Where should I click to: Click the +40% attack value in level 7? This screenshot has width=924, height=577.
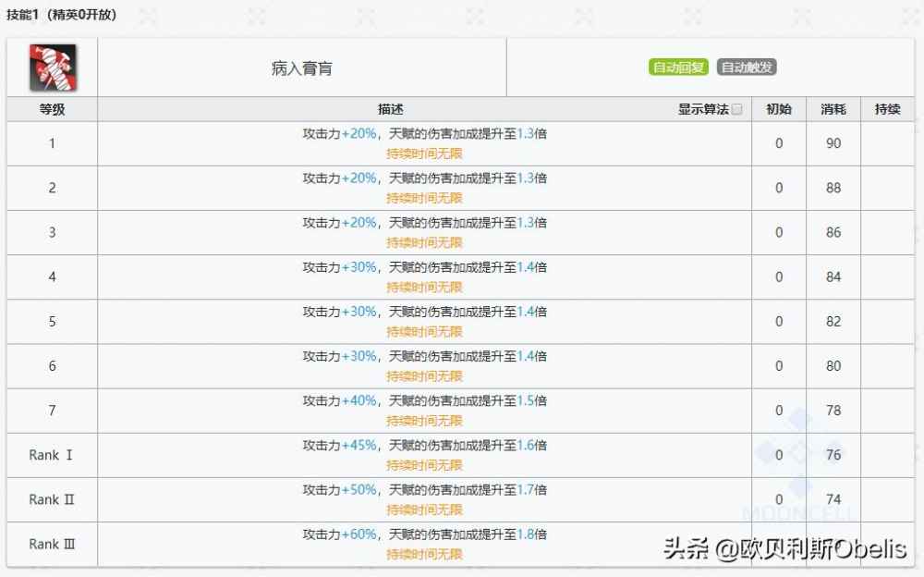click(x=359, y=400)
